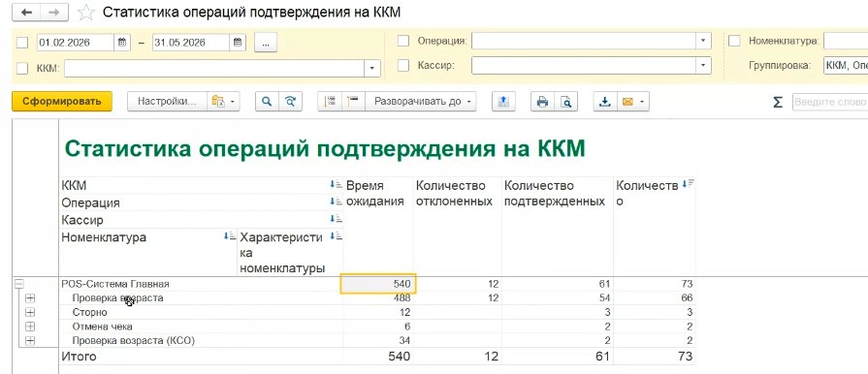Open Find with the magnifier icon
The width and height of the screenshot is (868, 374).
(x=267, y=101)
